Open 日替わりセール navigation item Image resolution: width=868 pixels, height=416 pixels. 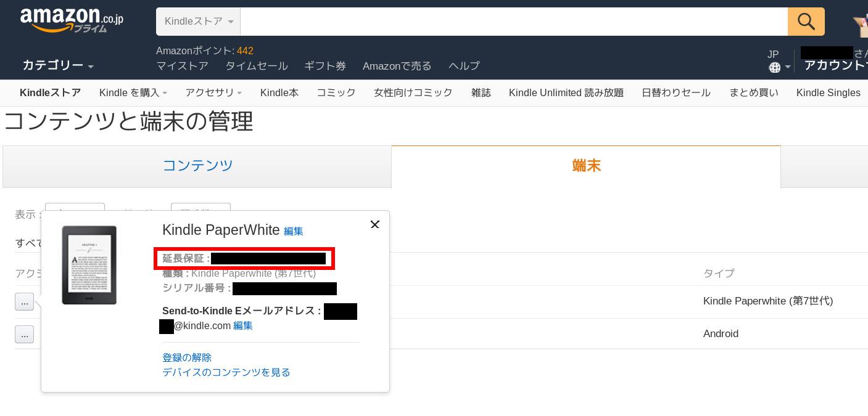[676, 92]
